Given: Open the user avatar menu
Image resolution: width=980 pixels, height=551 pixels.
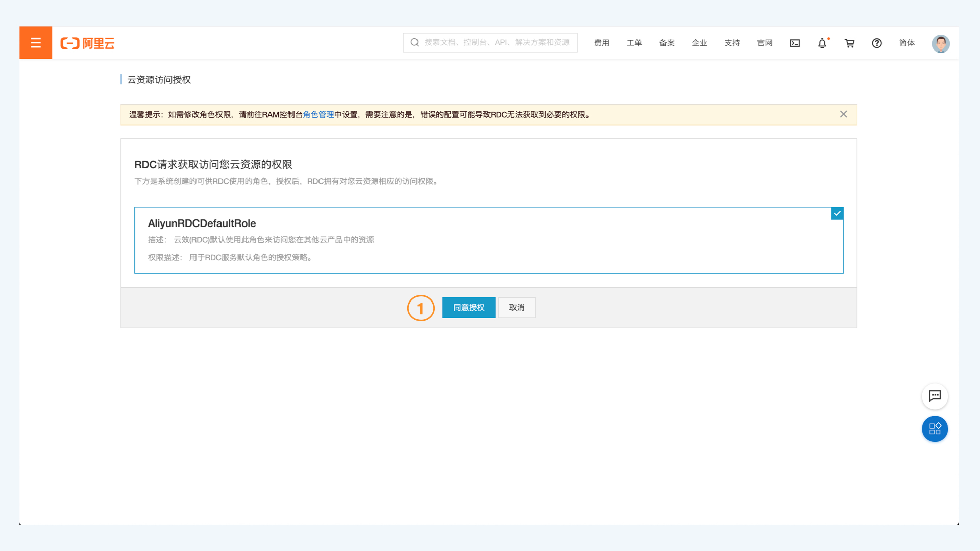Looking at the screenshot, I should tap(940, 43).
